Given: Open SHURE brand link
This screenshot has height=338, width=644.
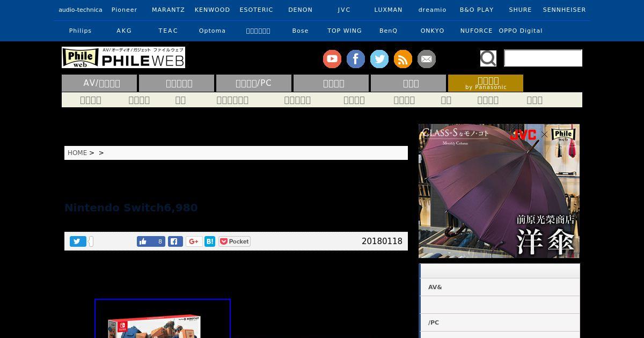Looking at the screenshot, I should [521, 10].
